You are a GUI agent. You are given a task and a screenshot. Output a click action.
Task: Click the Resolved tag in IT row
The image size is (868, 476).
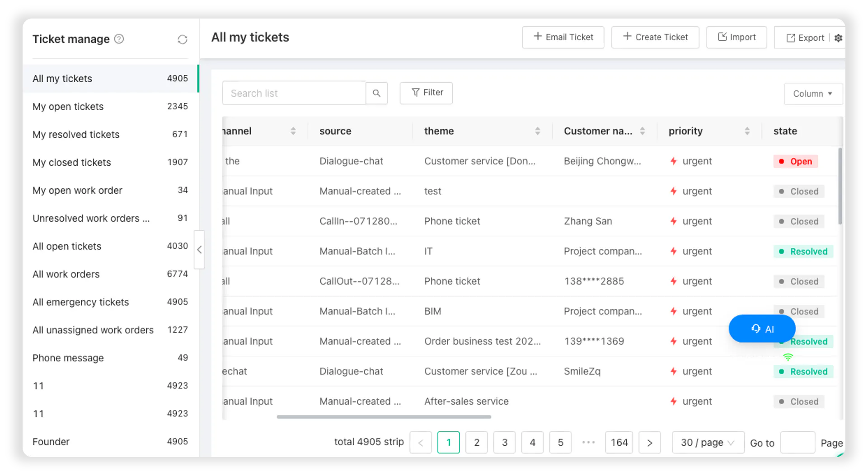803,252
